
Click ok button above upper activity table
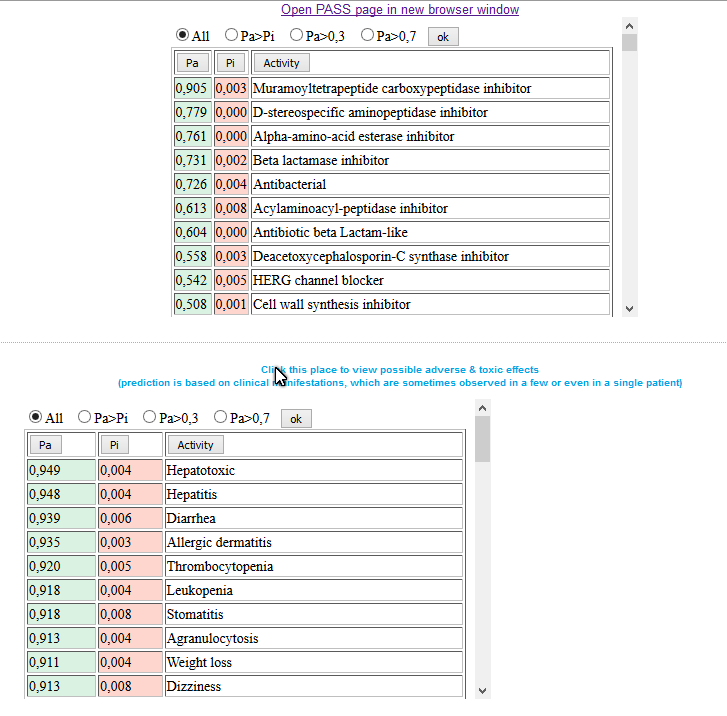(443, 37)
